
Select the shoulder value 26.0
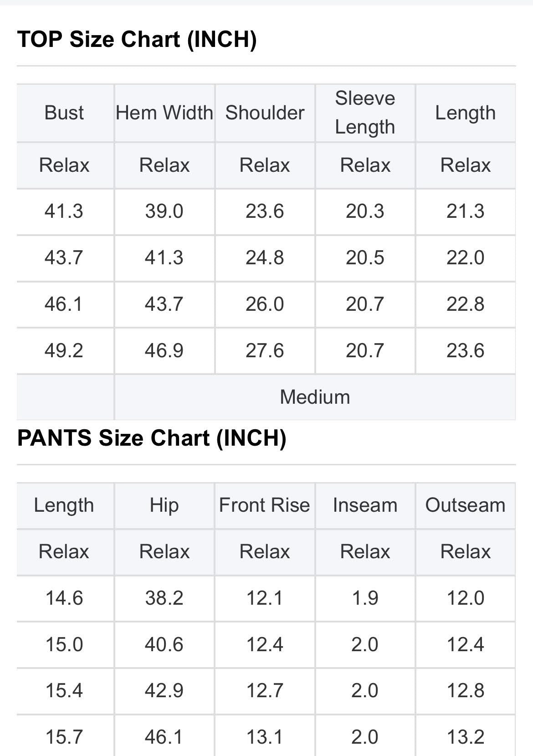pyautogui.click(x=265, y=304)
